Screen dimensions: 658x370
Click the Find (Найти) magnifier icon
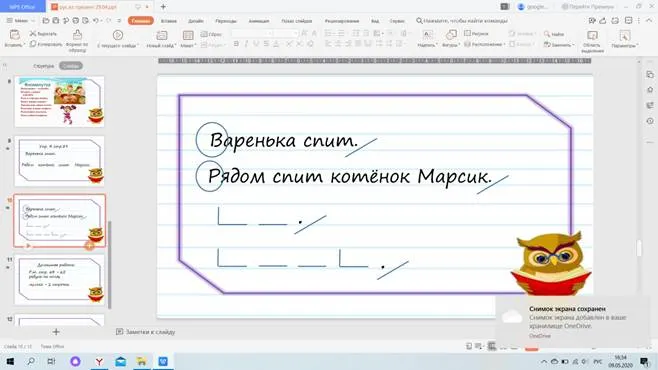(547, 34)
